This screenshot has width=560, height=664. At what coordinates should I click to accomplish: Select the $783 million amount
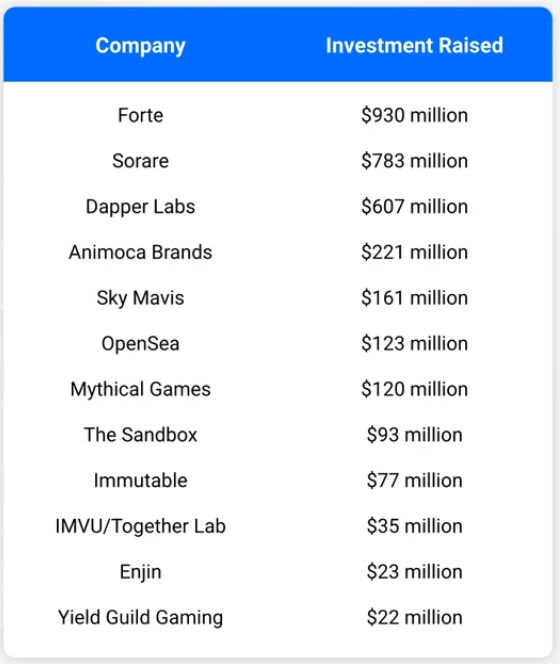pos(414,161)
